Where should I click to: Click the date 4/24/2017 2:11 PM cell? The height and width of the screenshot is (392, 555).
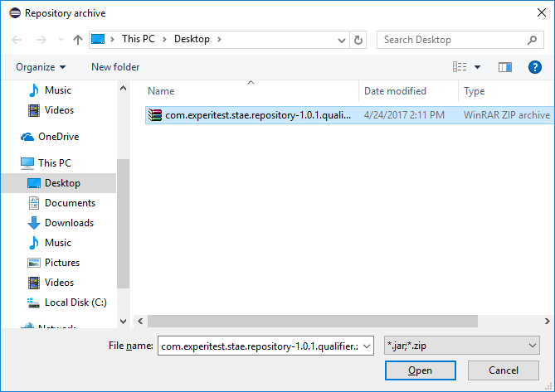pos(404,115)
